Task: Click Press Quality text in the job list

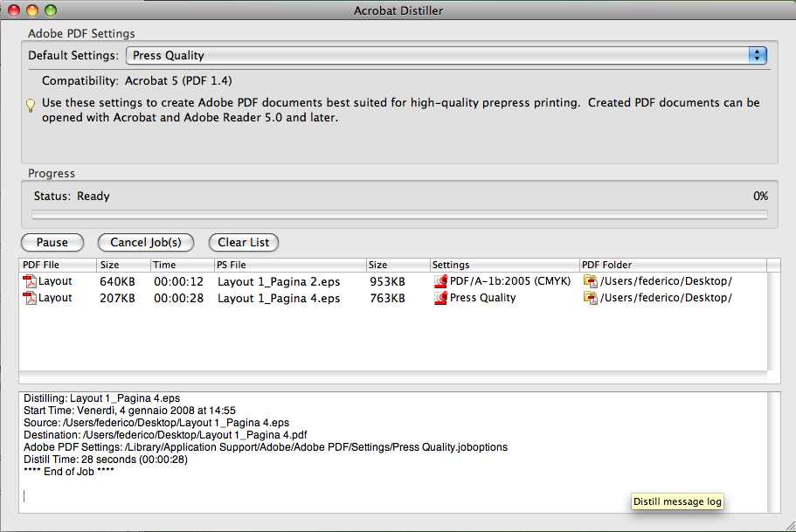Action: 483,298
